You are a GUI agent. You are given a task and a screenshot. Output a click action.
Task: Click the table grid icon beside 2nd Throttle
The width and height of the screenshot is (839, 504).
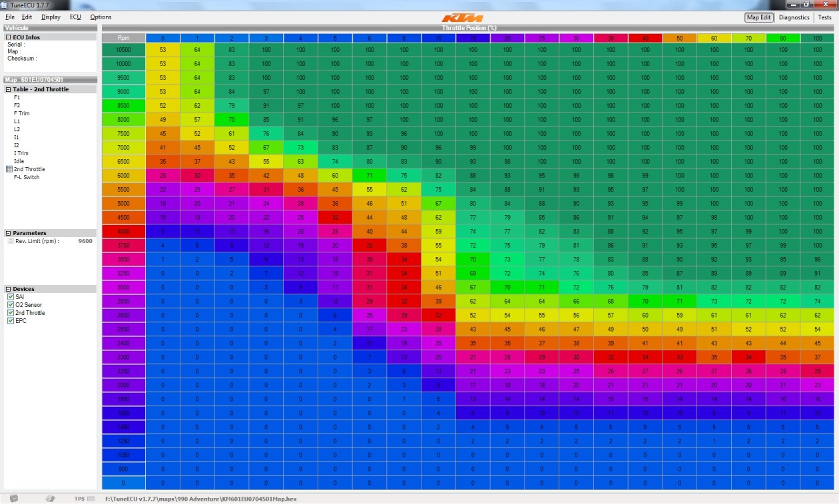coord(9,169)
